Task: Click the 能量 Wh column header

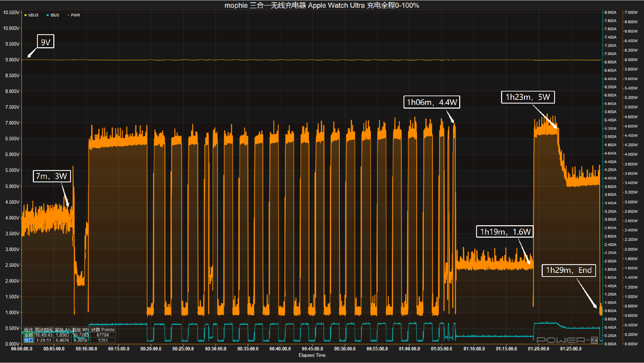Action: 80,329
